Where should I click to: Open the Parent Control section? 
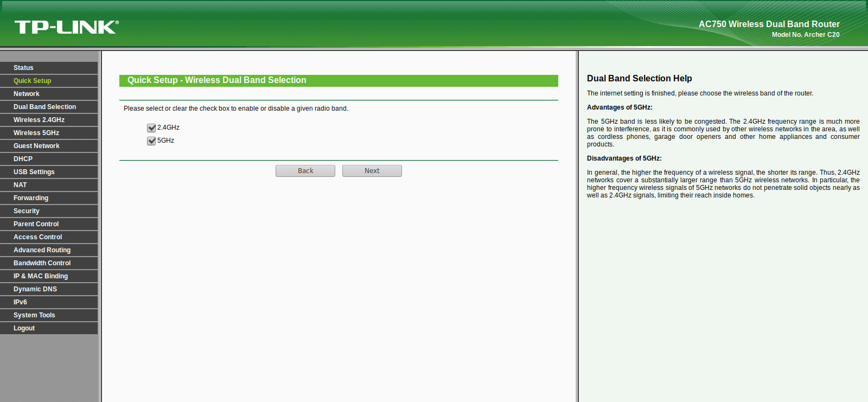pyautogui.click(x=49, y=224)
